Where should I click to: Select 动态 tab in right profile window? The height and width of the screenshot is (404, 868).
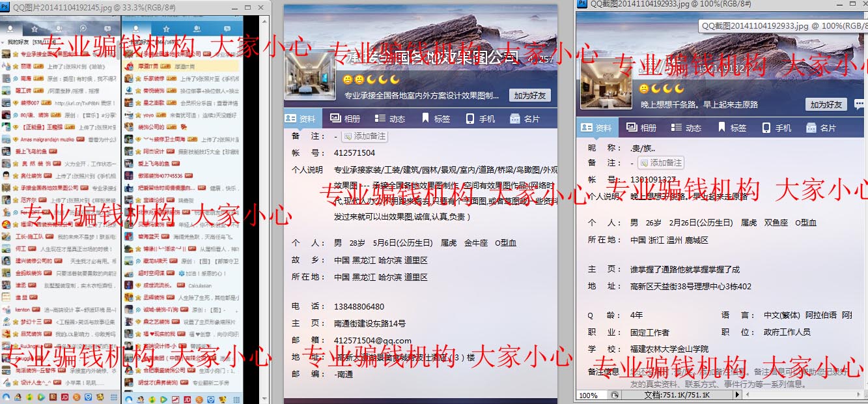pyautogui.click(x=686, y=128)
